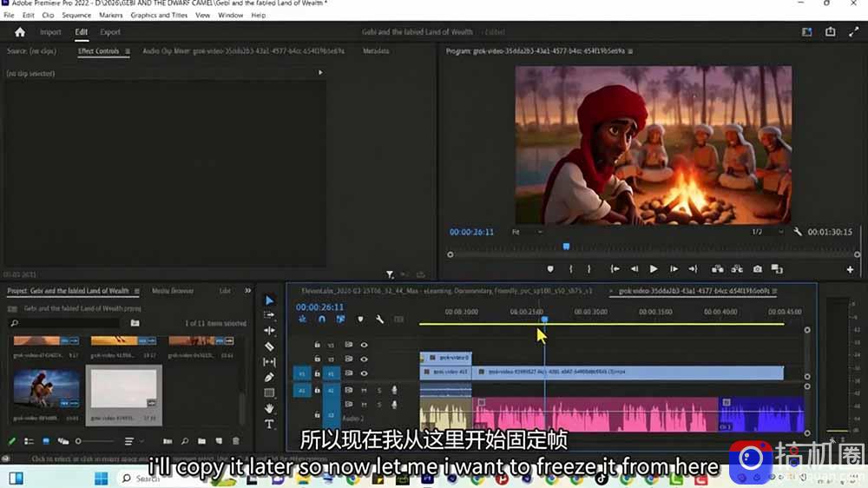Click Mark Out in Program monitor

589,269
